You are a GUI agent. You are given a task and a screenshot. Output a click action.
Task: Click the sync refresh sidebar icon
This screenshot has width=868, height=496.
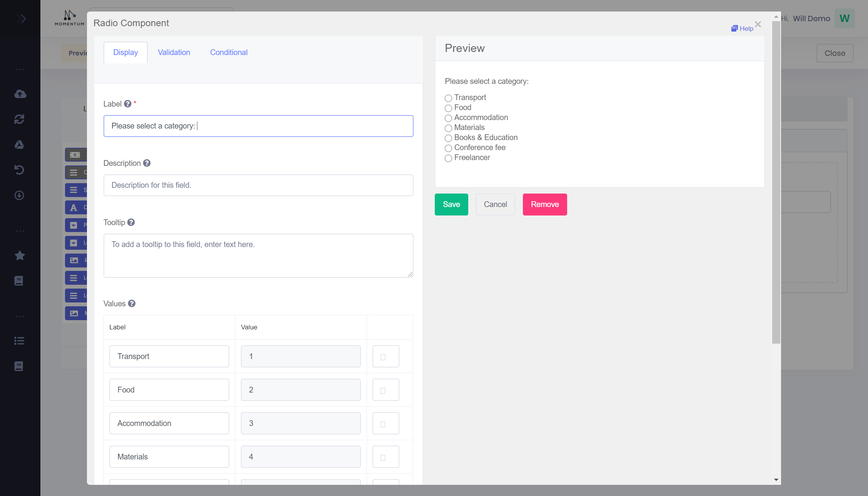coord(19,119)
